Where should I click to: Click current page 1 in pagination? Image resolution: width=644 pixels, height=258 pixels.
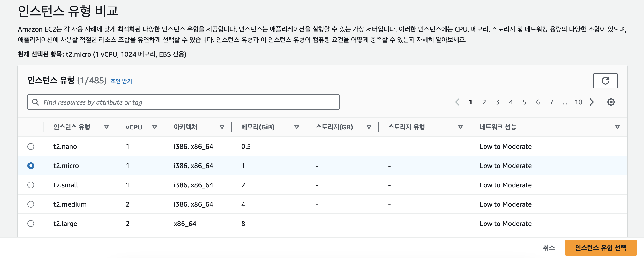[471, 102]
